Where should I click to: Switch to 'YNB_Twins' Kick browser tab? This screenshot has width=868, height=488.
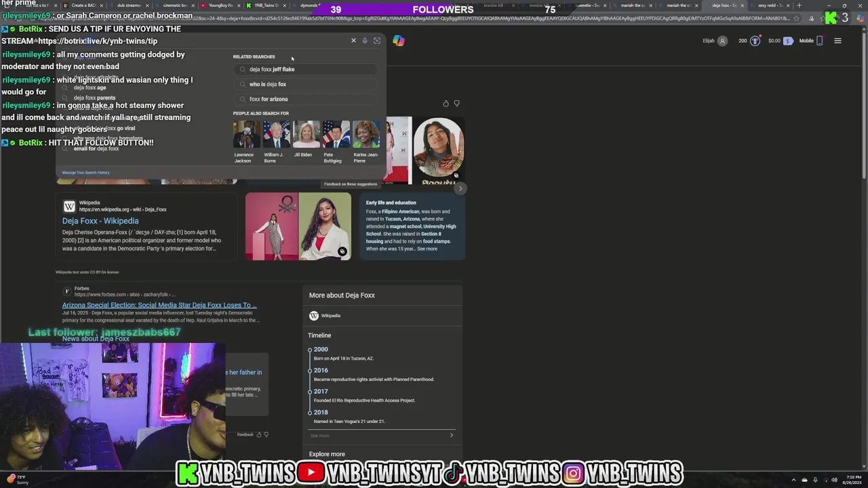point(267,5)
